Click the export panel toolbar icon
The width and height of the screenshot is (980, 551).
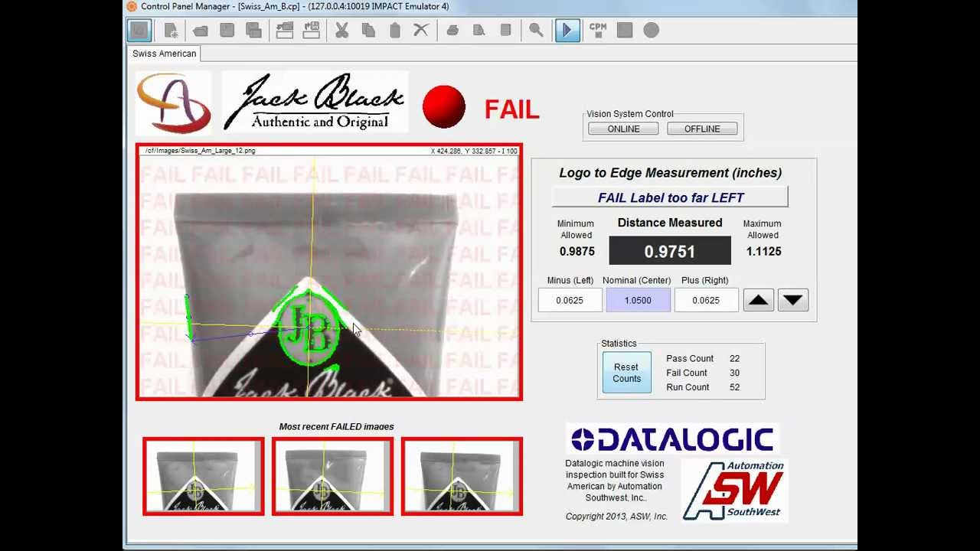[311, 30]
